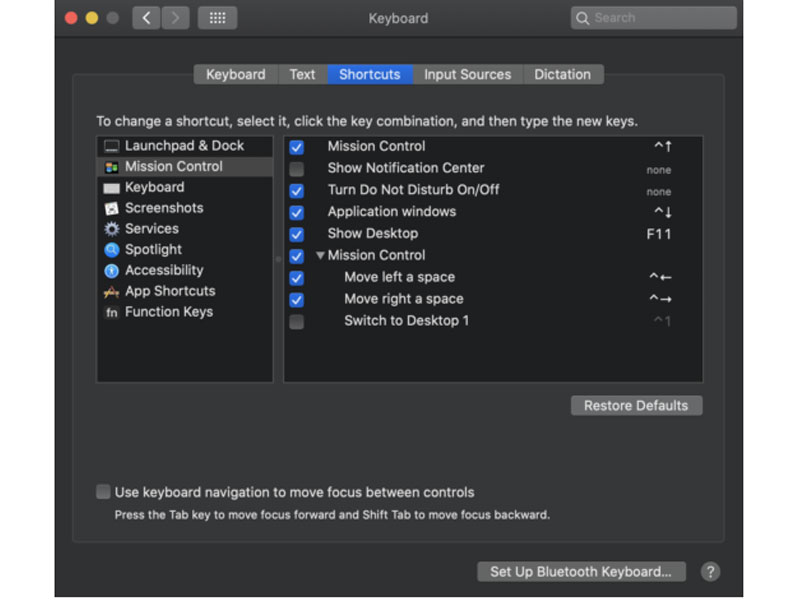Click the Launchpad & Dock sidebar icon
Viewport: 799px width, 600px height.
tap(111, 146)
